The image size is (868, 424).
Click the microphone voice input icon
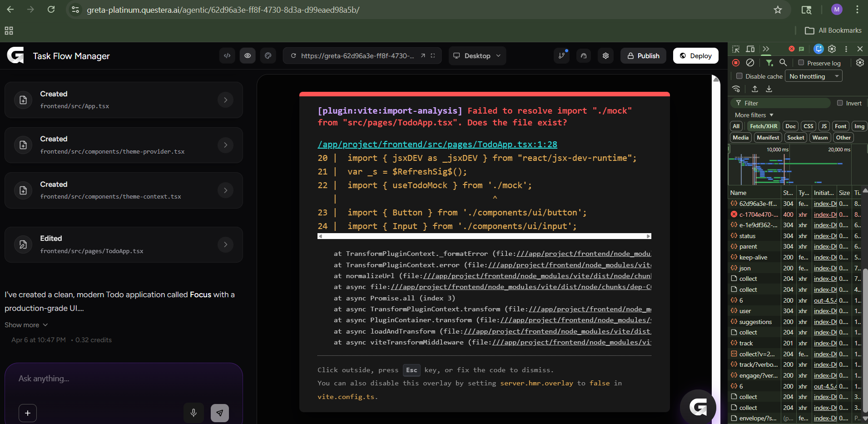[193, 413]
